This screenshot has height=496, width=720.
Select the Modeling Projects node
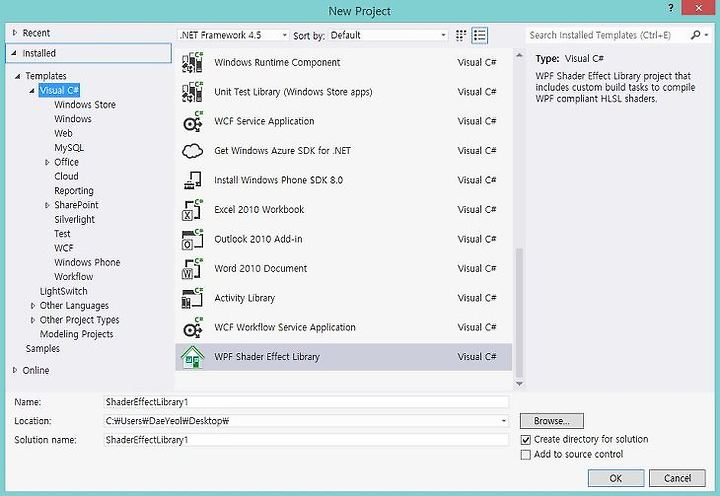click(76, 334)
